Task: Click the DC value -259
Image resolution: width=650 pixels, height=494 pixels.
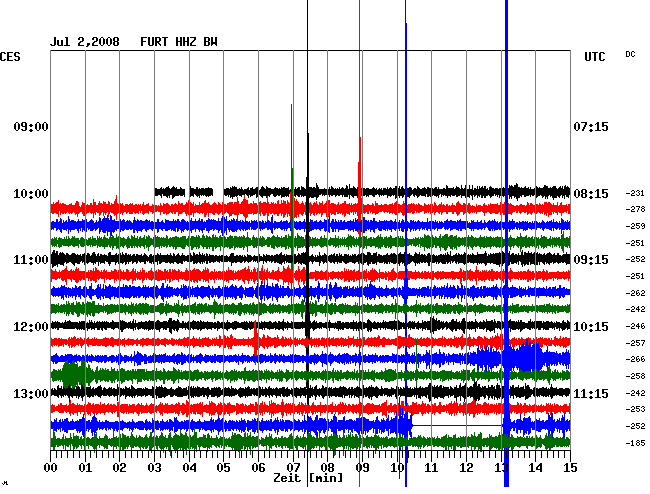Action: click(635, 226)
